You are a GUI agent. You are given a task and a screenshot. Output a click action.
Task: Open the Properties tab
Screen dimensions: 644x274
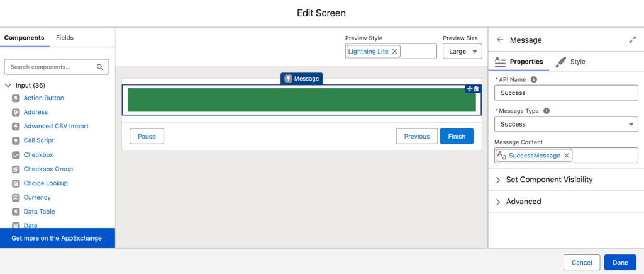click(x=519, y=62)
